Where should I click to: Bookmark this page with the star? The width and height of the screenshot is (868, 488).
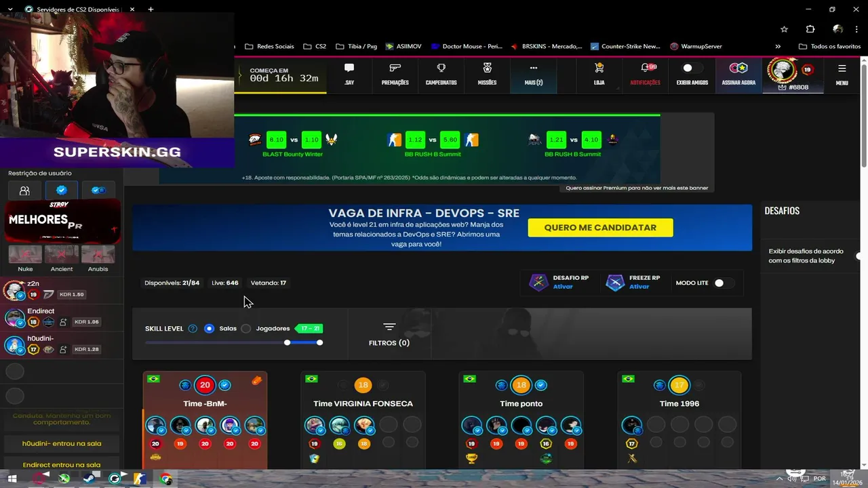[785, 29]
